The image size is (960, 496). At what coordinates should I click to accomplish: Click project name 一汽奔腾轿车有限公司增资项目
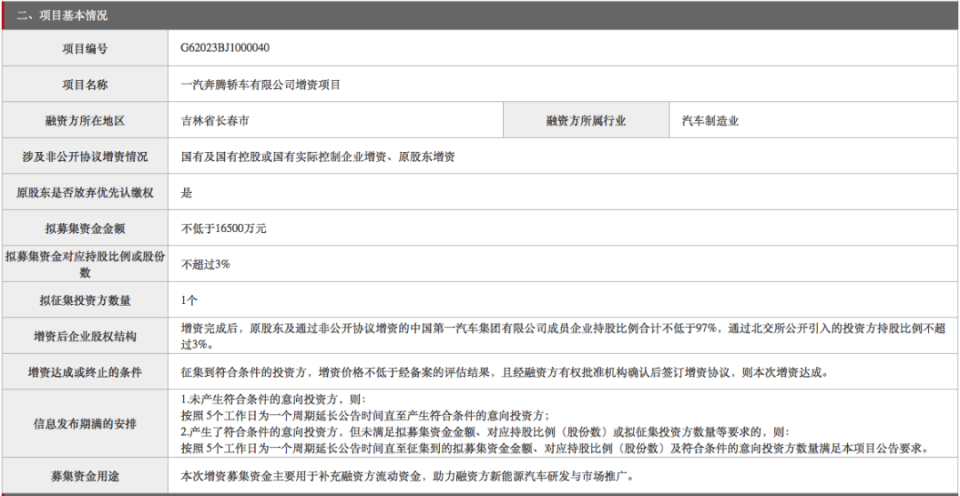(x=261, y=85)
